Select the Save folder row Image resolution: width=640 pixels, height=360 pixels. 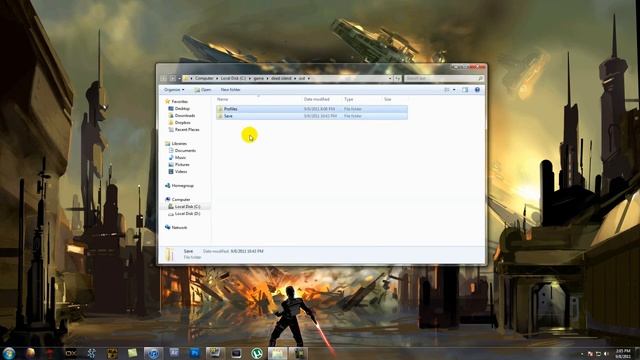tap(312, 116)
